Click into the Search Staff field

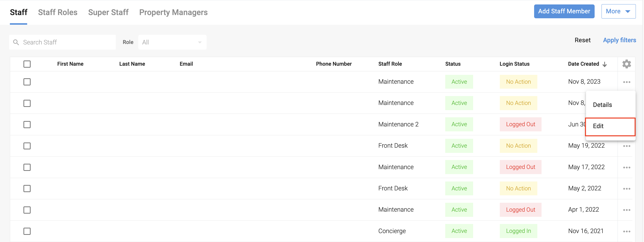(67, 42)
